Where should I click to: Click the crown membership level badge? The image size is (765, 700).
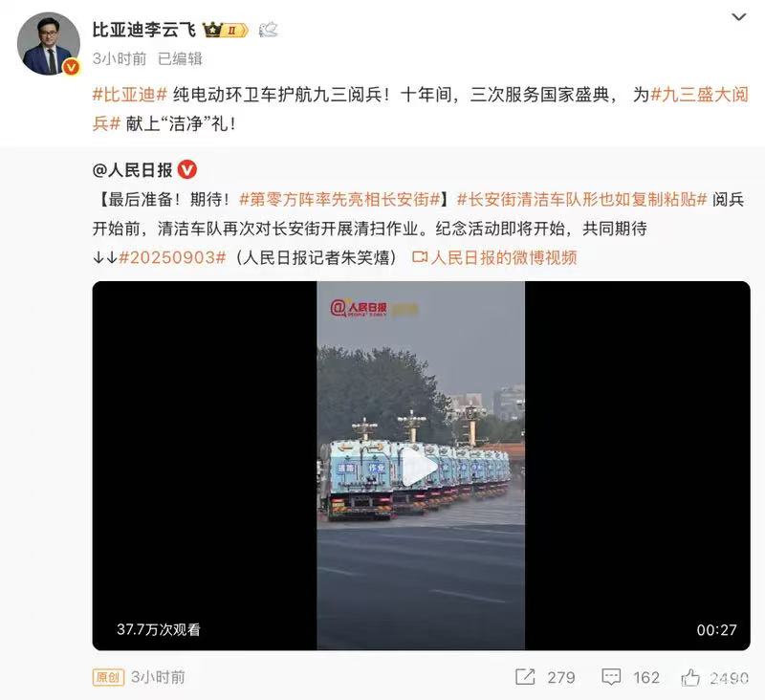(x=226, y=31)
